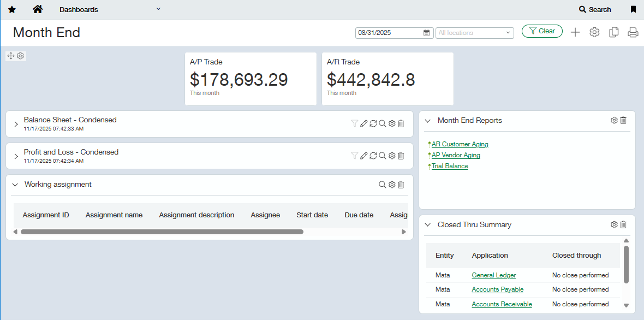644x320 pixels.
Task: Open the AP Vendor Aging report link
Action: click(456, 155)
